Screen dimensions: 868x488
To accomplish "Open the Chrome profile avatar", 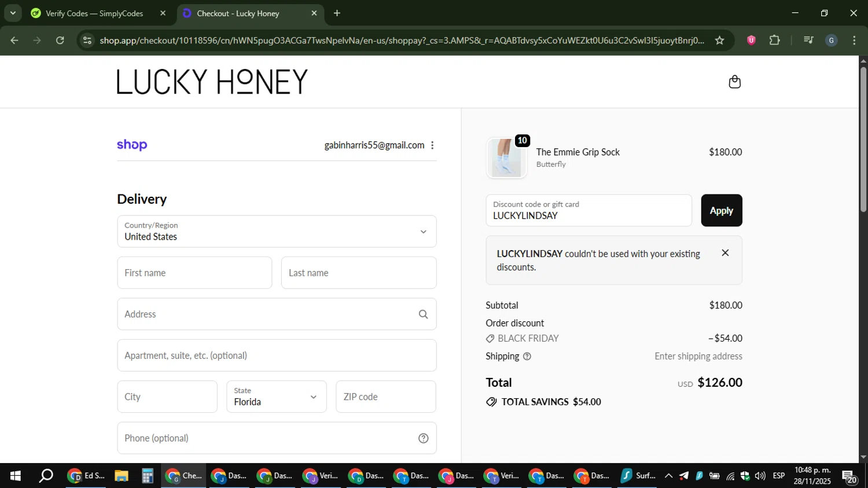I will (832, 40).
